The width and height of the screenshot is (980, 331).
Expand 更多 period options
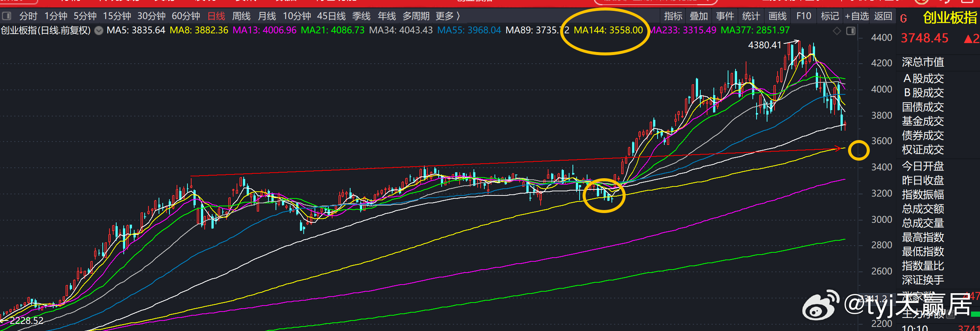click(448, 16)
